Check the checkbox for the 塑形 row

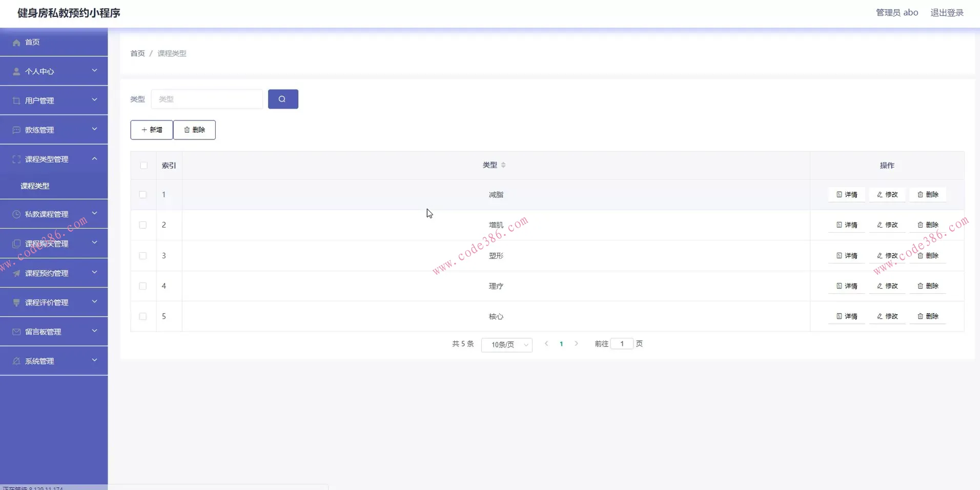[142, 256]
